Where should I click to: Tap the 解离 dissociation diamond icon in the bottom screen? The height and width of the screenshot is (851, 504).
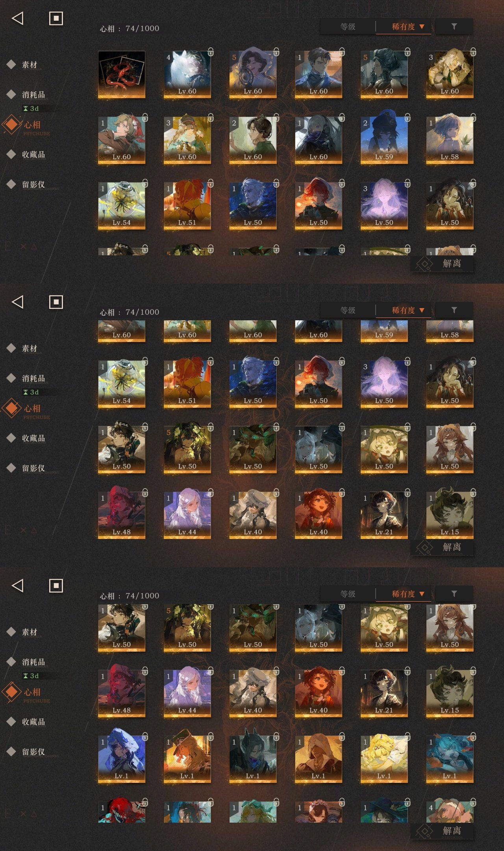[x=424, y=831]
